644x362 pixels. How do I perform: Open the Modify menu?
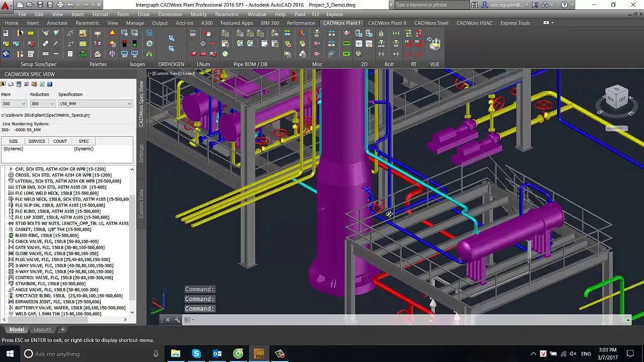point(198,14)
